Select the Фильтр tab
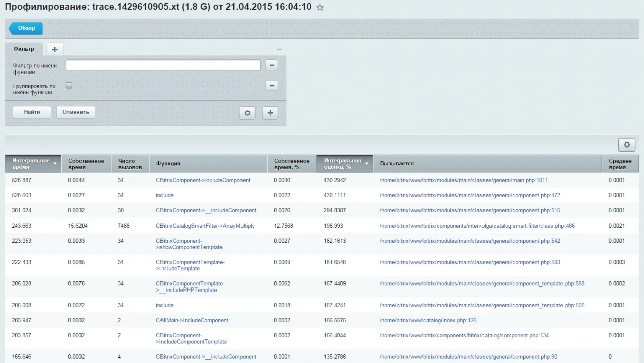Image resolution: width=644 pixels, height=363 pixels. [x=24, y=49]
